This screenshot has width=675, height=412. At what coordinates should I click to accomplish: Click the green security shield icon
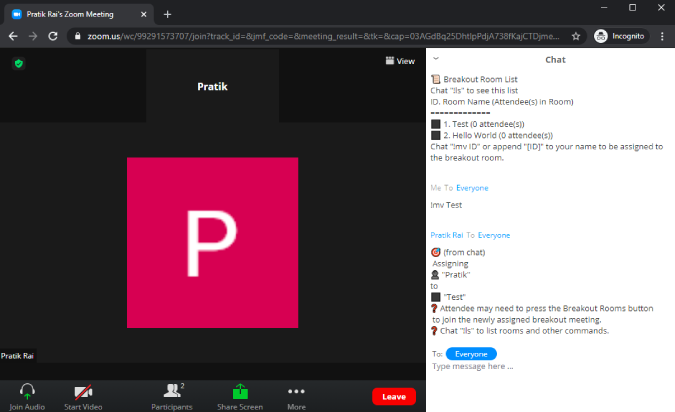coord(19,64)
